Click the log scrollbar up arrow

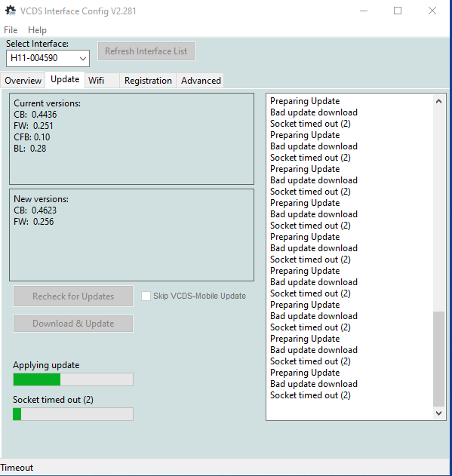point(438,101)
